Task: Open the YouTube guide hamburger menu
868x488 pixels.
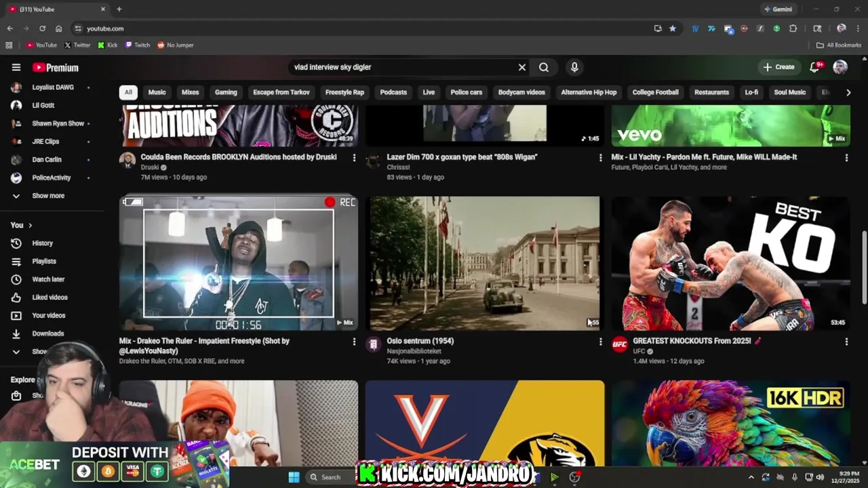Action: pos(16,67)
